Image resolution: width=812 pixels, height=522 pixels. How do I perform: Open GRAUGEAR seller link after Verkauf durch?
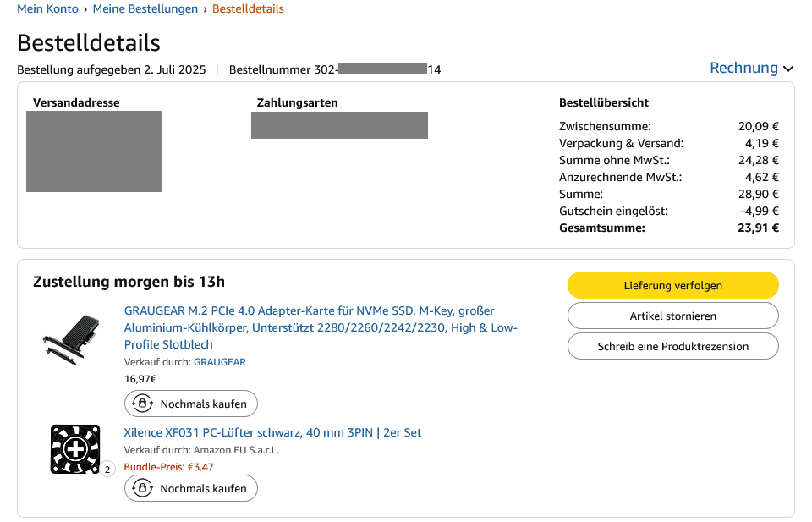(x=220, y=362)
